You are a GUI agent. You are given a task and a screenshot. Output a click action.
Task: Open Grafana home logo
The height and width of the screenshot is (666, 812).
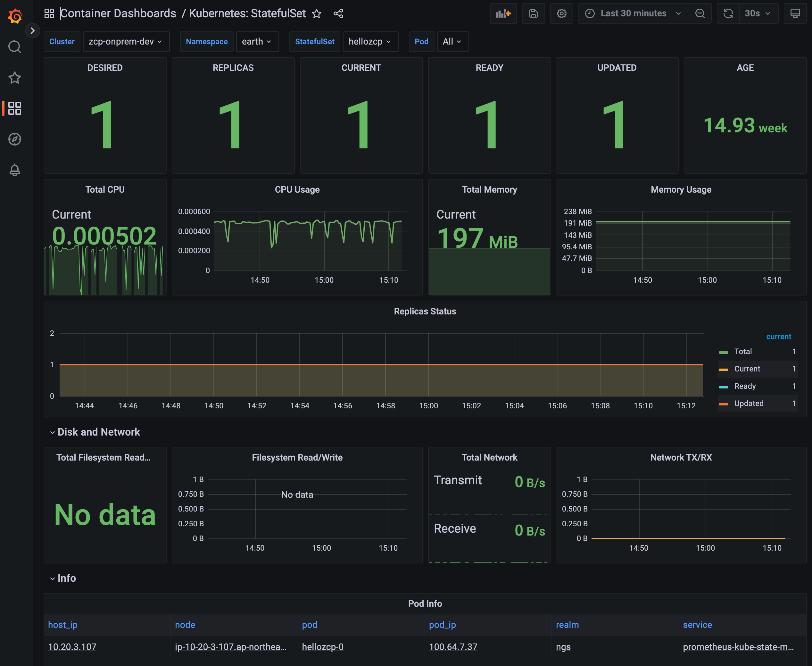15,16
